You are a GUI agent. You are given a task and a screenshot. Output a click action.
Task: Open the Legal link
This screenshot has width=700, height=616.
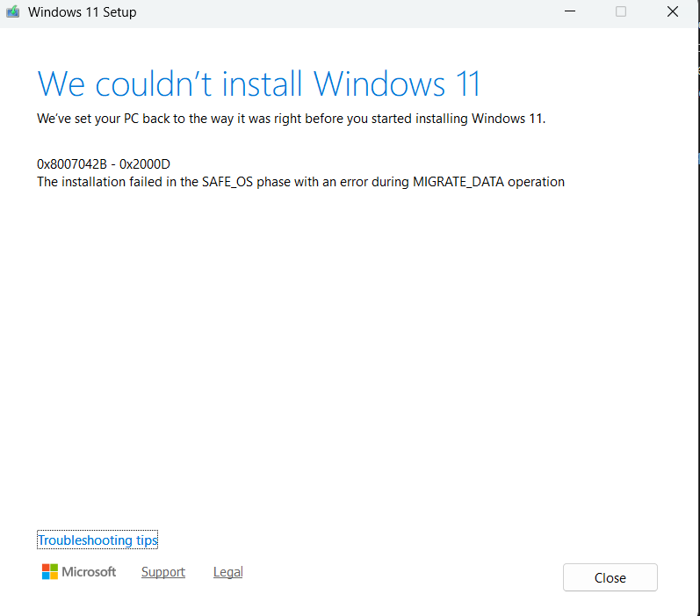227,572
